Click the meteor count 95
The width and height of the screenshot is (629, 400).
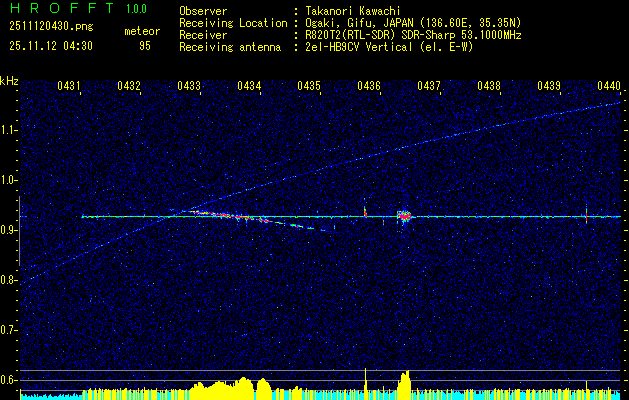tap(145, 46)
